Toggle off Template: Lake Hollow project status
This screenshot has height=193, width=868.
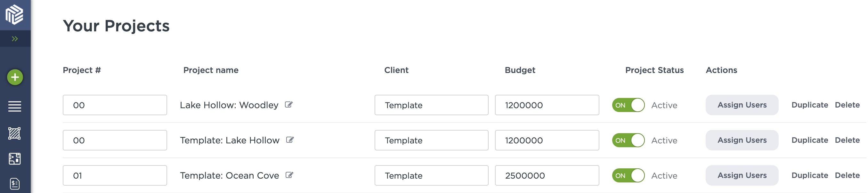point(628,140)
